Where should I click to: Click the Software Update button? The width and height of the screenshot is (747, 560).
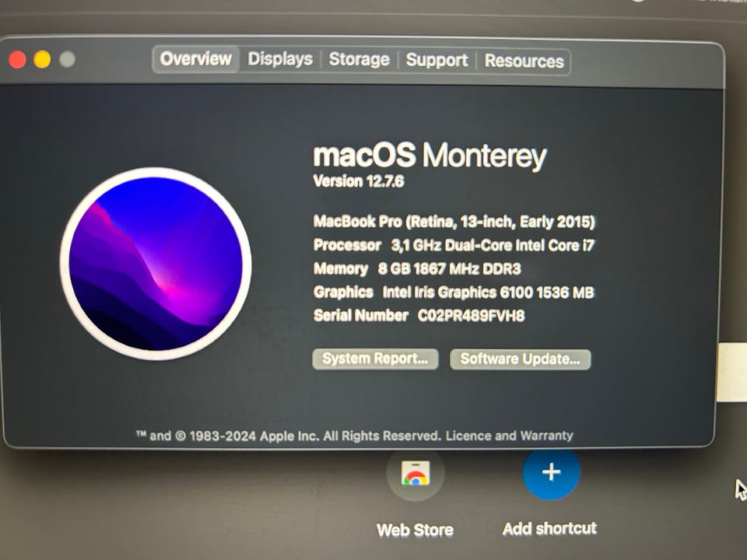pyautogui.click(x=521, y=359)
